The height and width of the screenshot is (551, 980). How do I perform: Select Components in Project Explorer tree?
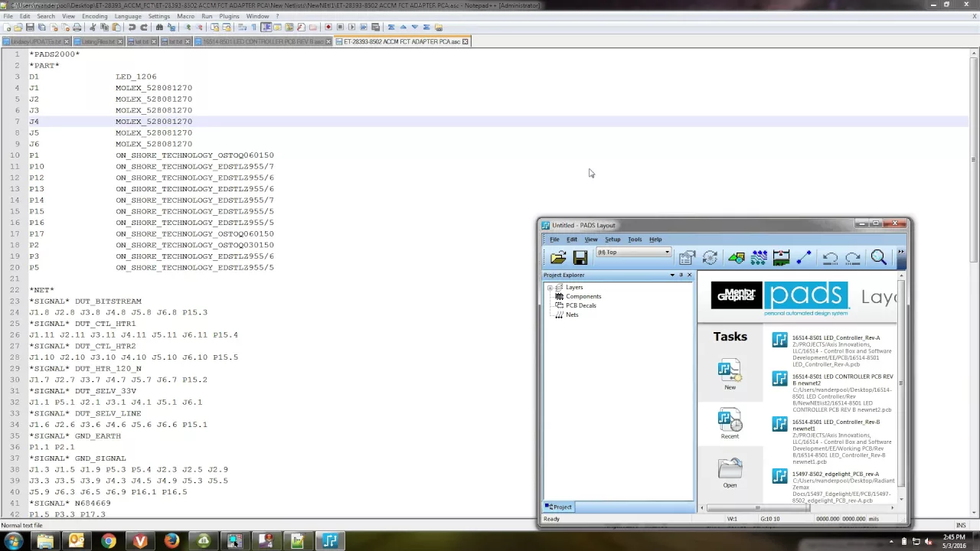click(x=583, y=296)
